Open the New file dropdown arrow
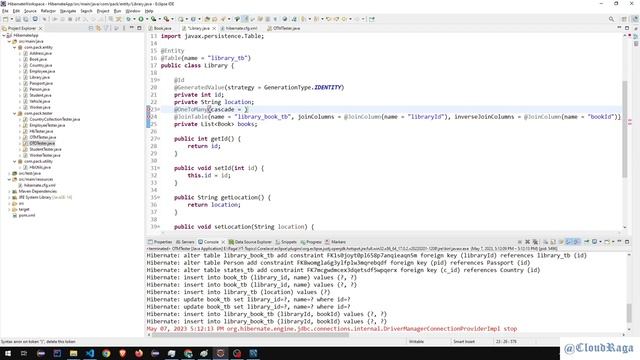Screen dimensions: 640x360 point(11,19)
